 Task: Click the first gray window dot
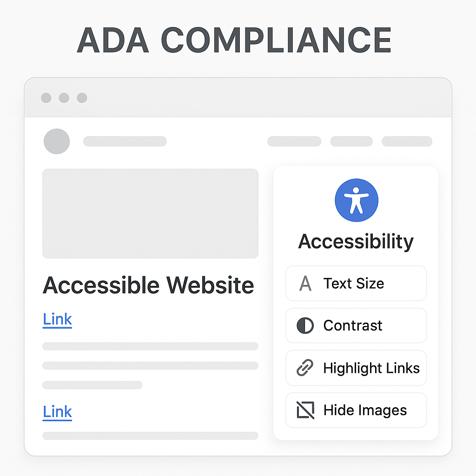coord(46,98)
